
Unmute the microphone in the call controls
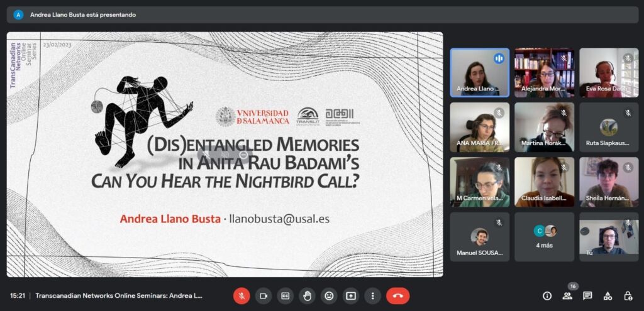241,295
